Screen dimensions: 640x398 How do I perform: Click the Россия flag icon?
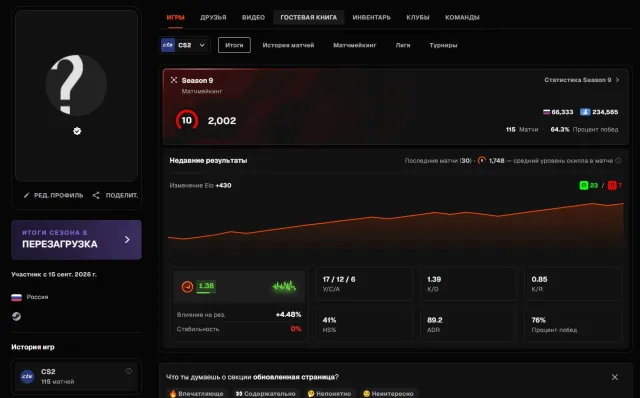[x=16, y=297]
